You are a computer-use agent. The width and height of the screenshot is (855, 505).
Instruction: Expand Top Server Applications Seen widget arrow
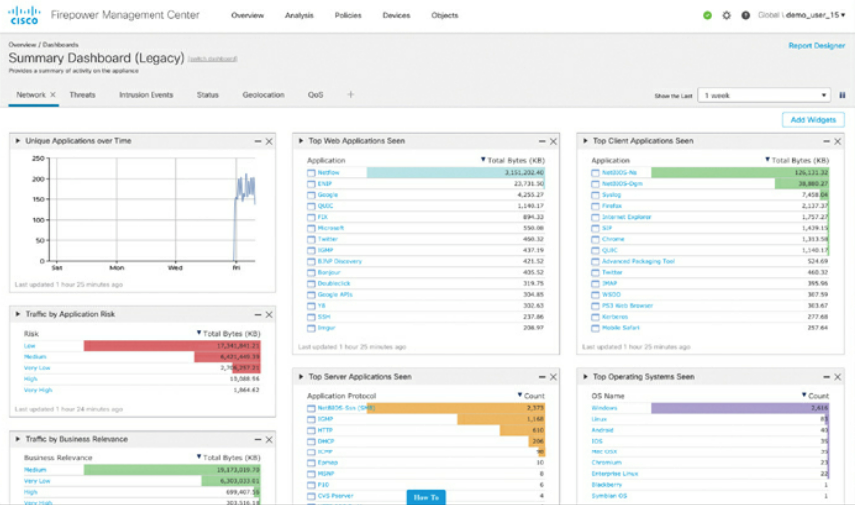coord(301,377)
